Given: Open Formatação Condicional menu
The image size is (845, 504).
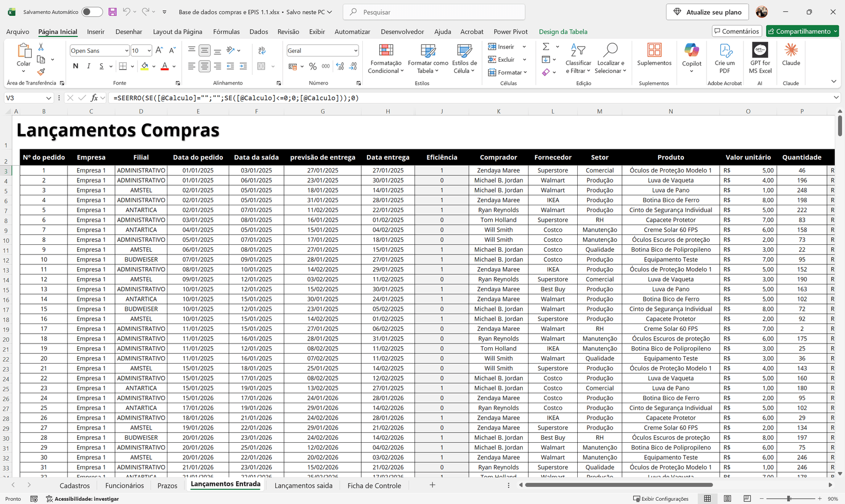Looking at the screenshot, I should click(386, 59).
